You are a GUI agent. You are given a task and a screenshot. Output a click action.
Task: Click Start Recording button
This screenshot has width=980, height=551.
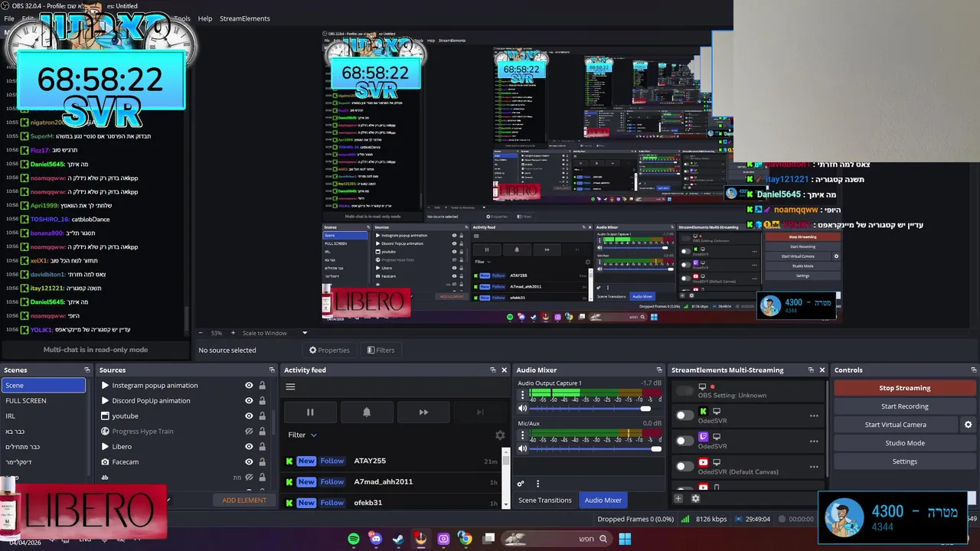click(904, 406)
